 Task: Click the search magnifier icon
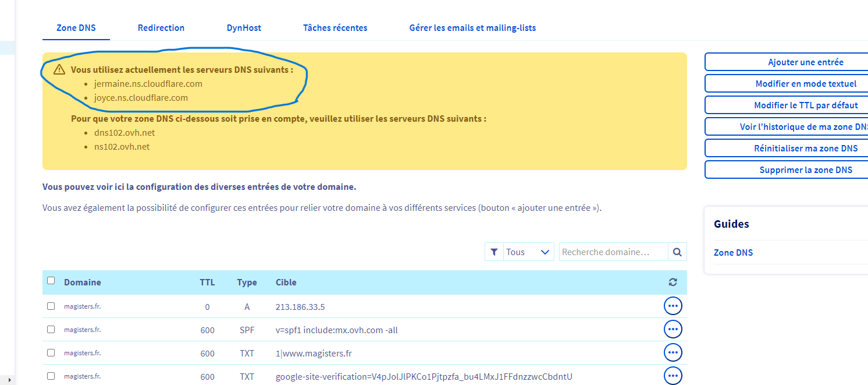pos(677,252)
